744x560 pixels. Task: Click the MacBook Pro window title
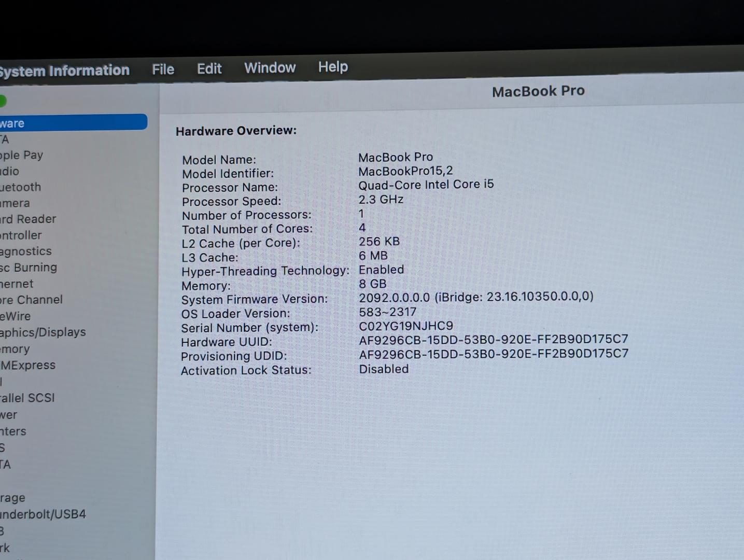538,91
